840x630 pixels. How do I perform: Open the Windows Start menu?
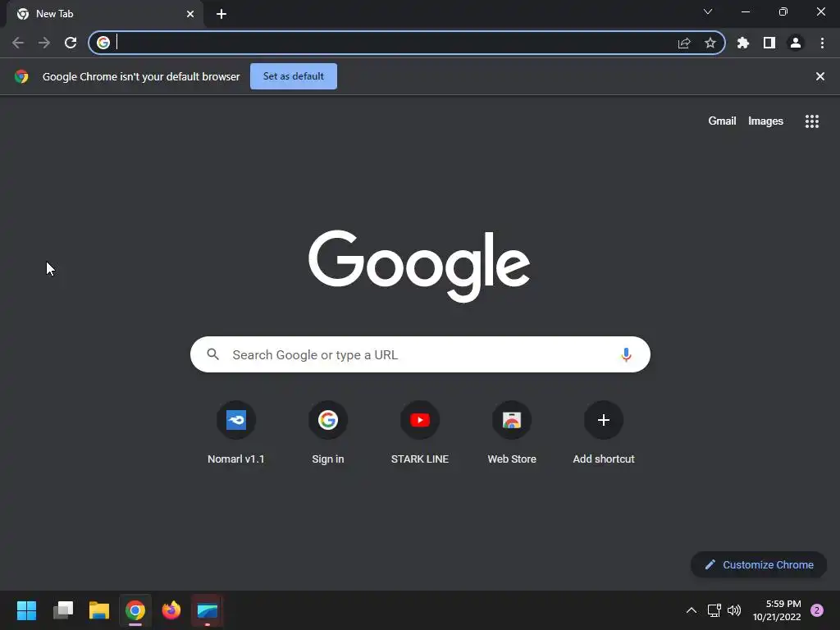(26, 610)
